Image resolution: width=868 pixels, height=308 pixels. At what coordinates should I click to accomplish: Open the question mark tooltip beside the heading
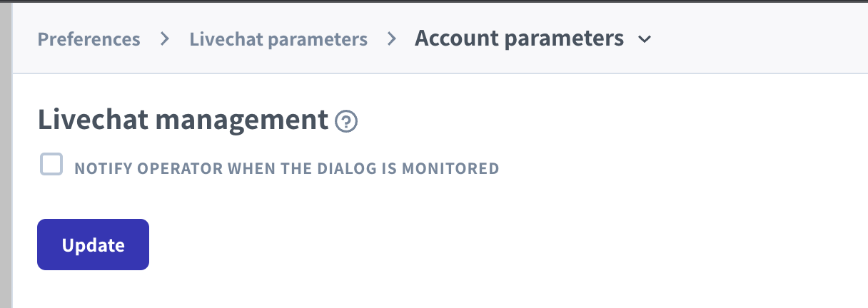click(346, 122)
